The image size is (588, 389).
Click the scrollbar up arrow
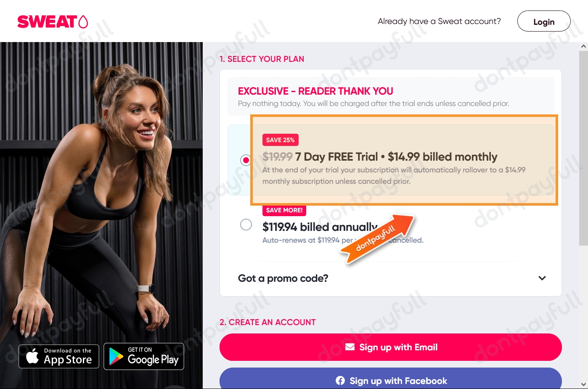583,46
